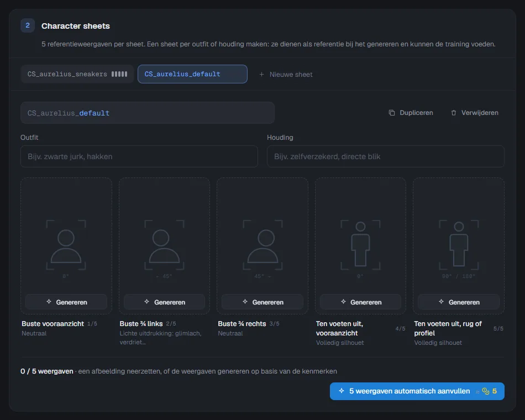
Task: Select the CS_aurelius_default sheet tab
Action: point(192,74)
